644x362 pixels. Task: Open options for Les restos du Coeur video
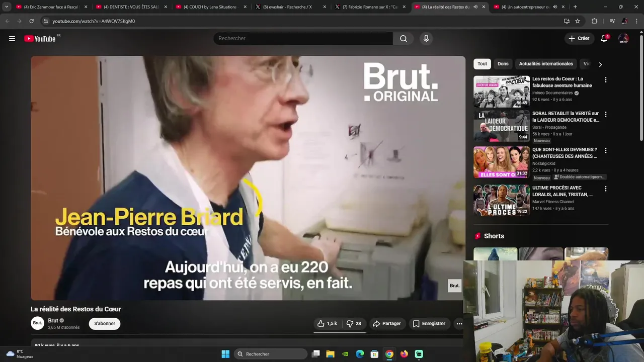(605, 80)
